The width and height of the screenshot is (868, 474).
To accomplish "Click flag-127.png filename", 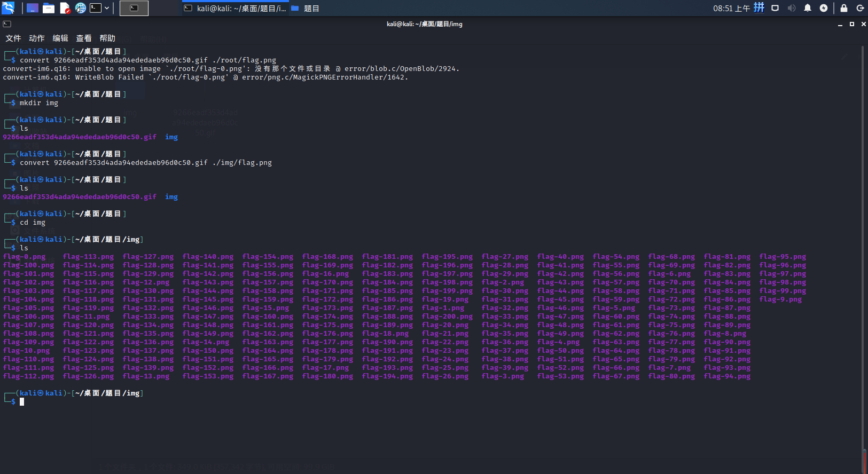I will pyautogui.click(x=148, y=257).
